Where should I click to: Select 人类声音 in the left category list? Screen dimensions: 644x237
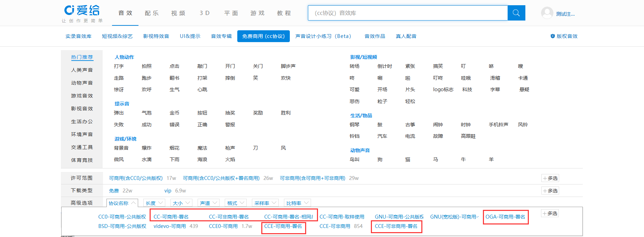[82, 70]
